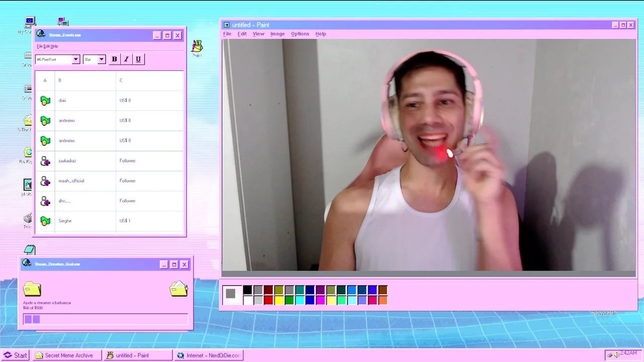Expand the MS Pixel Font dropdown
The height and width of the screenshot is (362, 644).
76,59
